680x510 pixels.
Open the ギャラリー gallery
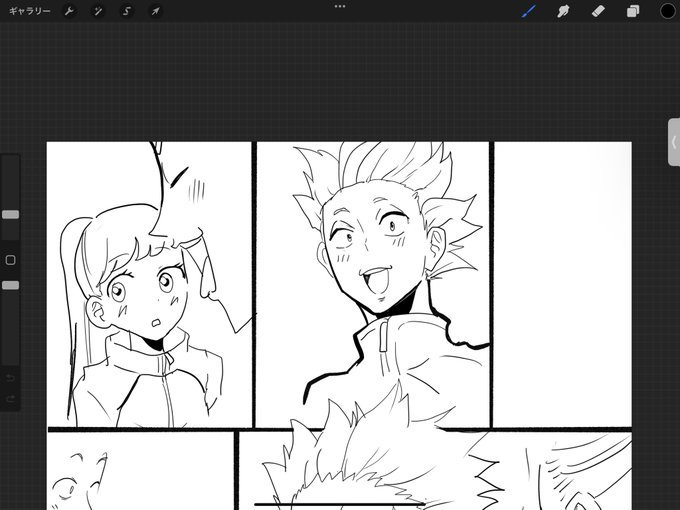point(29,11)
